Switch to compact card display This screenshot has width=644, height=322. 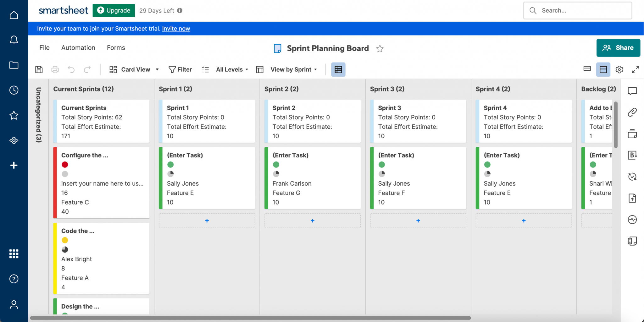click(x=587, y=69)
